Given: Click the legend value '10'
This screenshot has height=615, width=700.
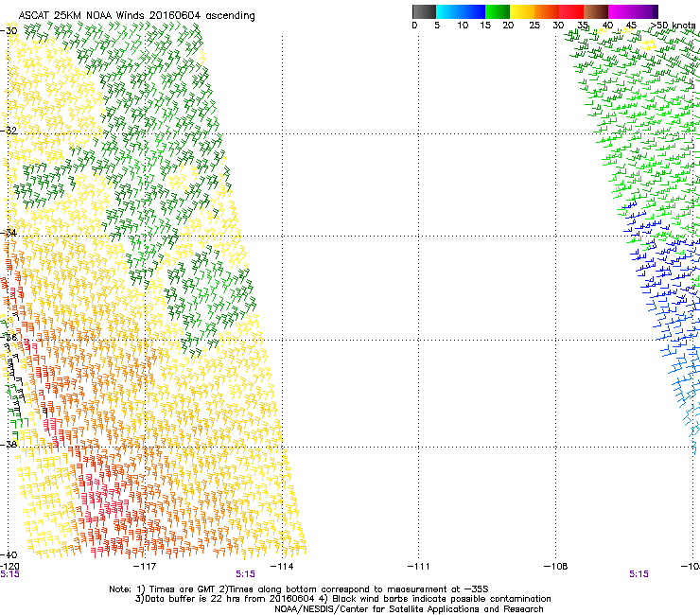Looking at the screenshot, I should (x=463, y=26).
